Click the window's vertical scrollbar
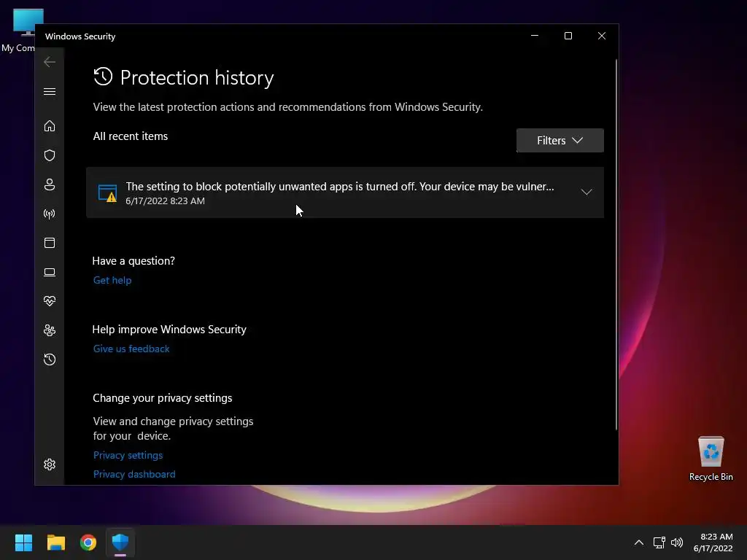 pos(616,244)
